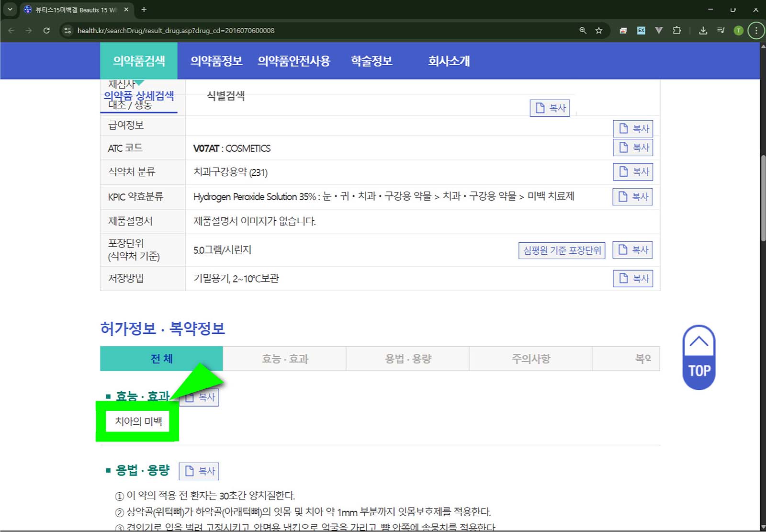Viewport: 766px width, 532px height.
Task: Click the copy icon next to 저장방법 row
Action: pyautogui.click(x=633, y=278)
